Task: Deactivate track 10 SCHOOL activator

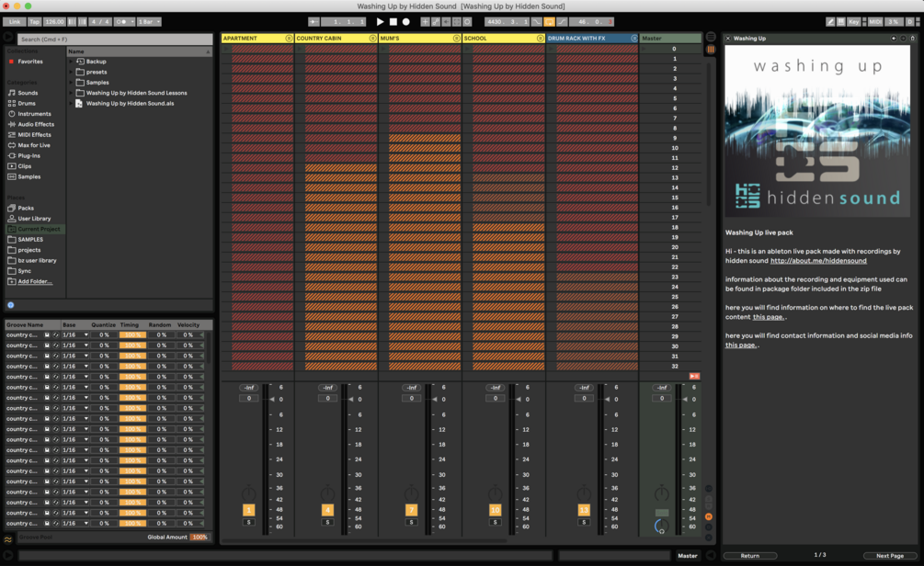Action: pos(495,510)
